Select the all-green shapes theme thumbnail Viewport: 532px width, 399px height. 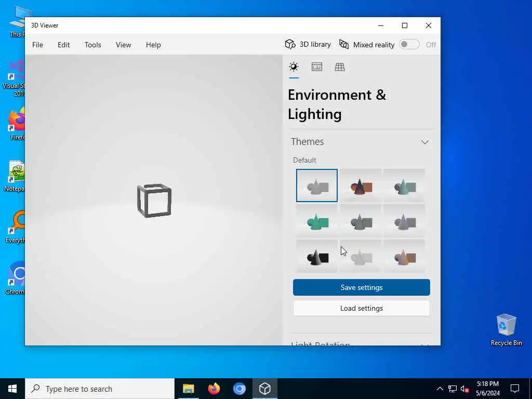click(x=316, y=221)
